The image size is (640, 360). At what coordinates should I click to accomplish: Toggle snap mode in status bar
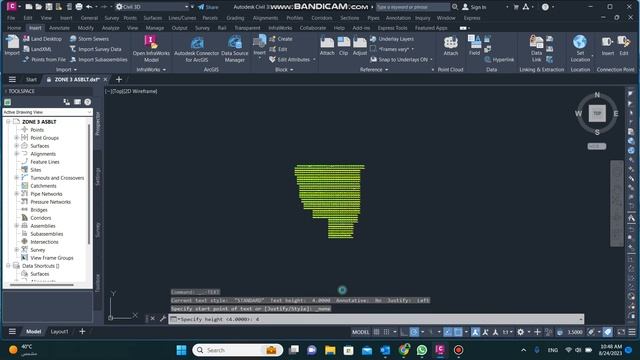click(387, 332)
